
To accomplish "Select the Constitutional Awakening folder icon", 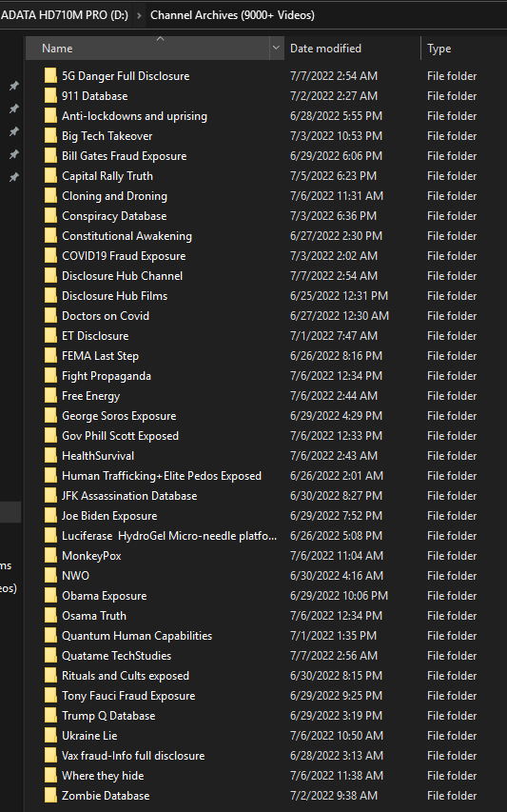I will click(x=50, y=236).
